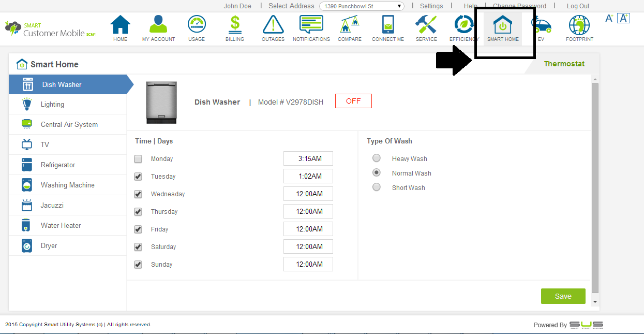Open the Usage gauge icon

click(197, 25)
